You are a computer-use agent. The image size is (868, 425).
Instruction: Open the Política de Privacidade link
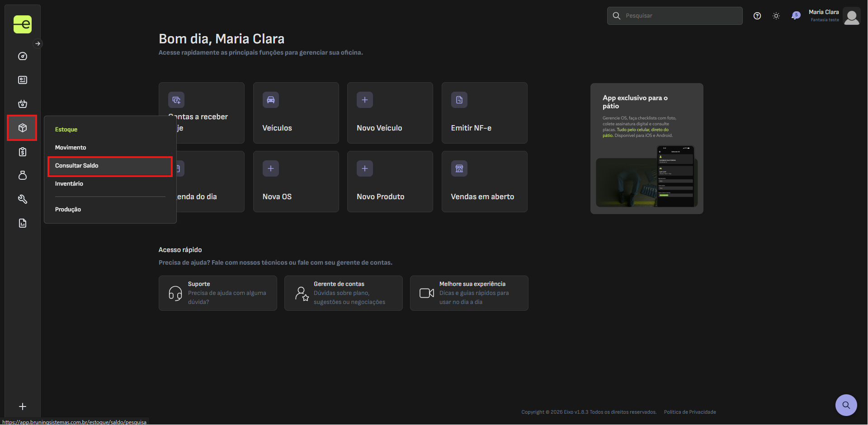click(690, 412)
